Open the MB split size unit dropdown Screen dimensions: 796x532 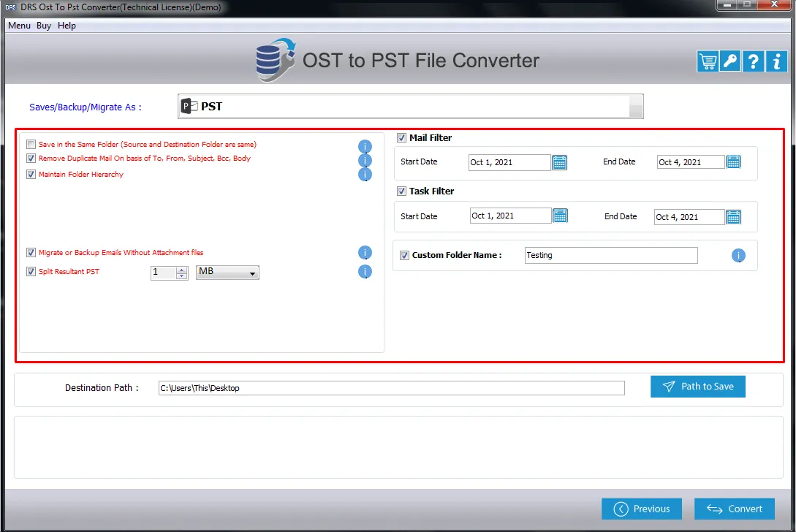[227, 272]
